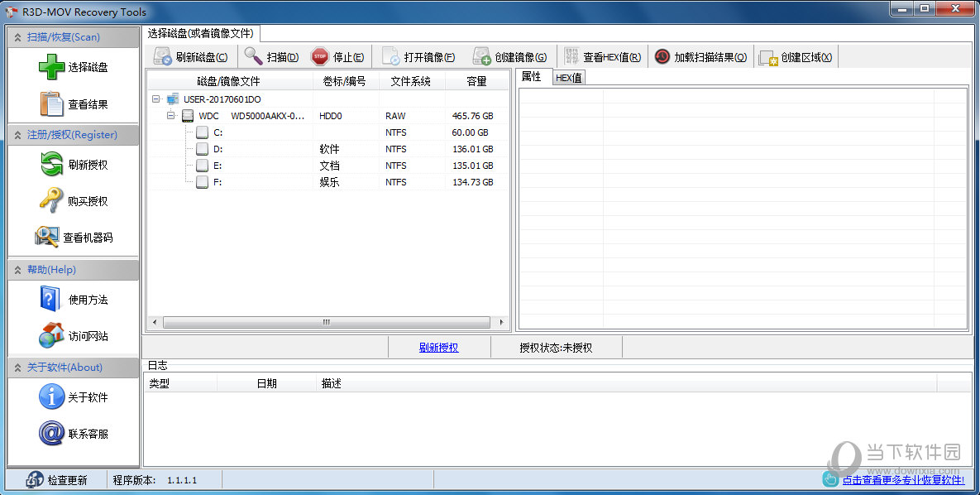Click 创建区域(X) create region toolbar button

pyautogui.click(x=795, y=57)
